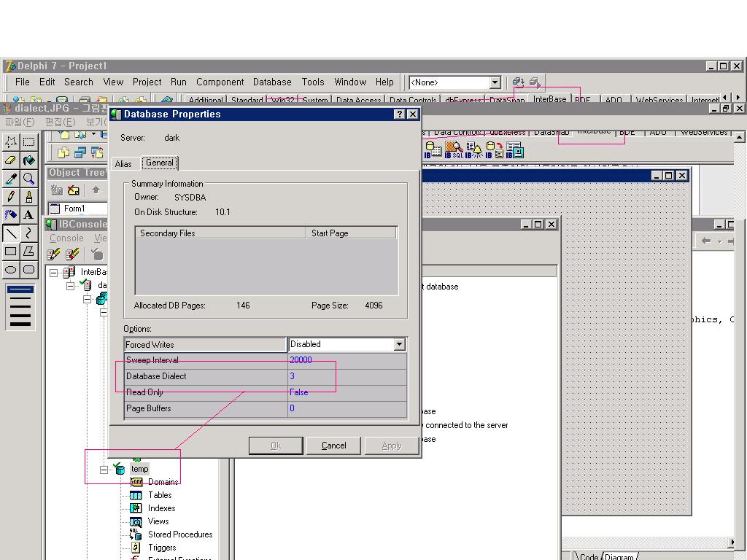747x560 pixels.
Task: Collapse the Databases tree node
Action: (88, 299)
